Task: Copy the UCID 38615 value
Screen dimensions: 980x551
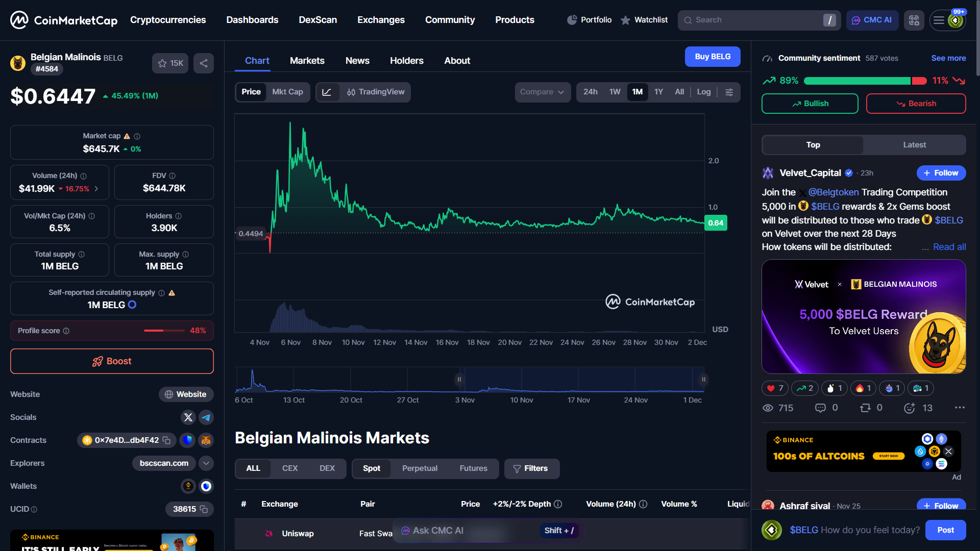Action: [x=204, y=509]
